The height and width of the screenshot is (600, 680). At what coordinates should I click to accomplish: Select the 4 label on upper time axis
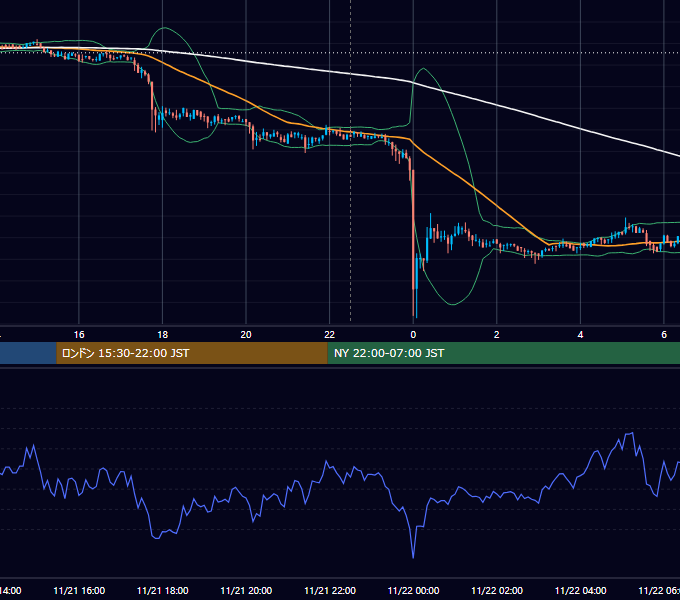[580, 335]
